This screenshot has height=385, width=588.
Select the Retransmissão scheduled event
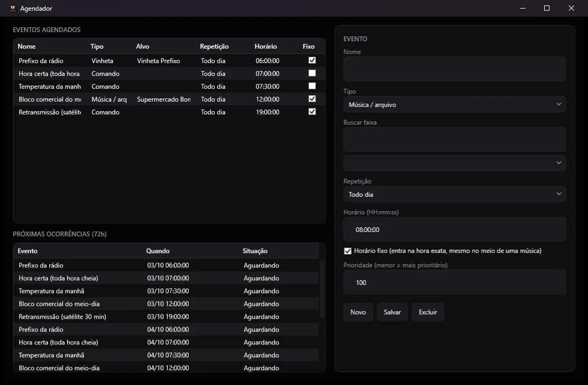pyautogui.click(x=169, y=112)
